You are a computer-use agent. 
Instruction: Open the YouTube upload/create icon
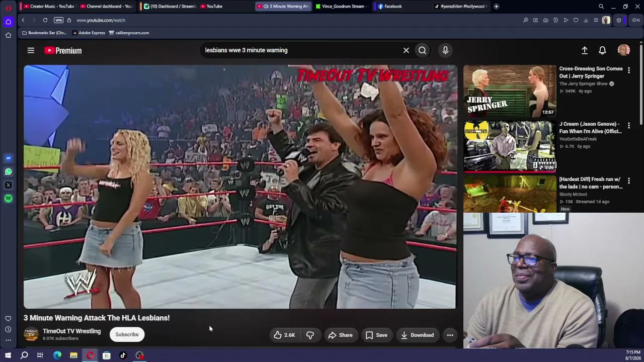tap(585, 50)
